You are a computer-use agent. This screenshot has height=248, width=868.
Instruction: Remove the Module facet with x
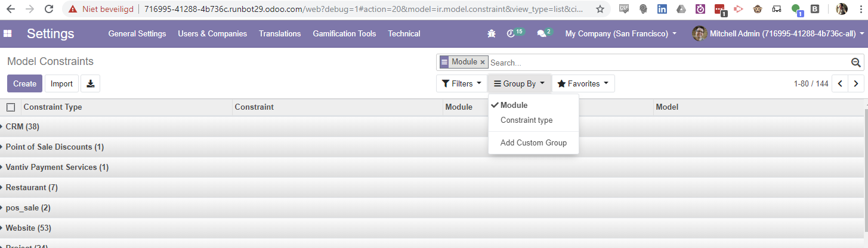pos(483,62)
